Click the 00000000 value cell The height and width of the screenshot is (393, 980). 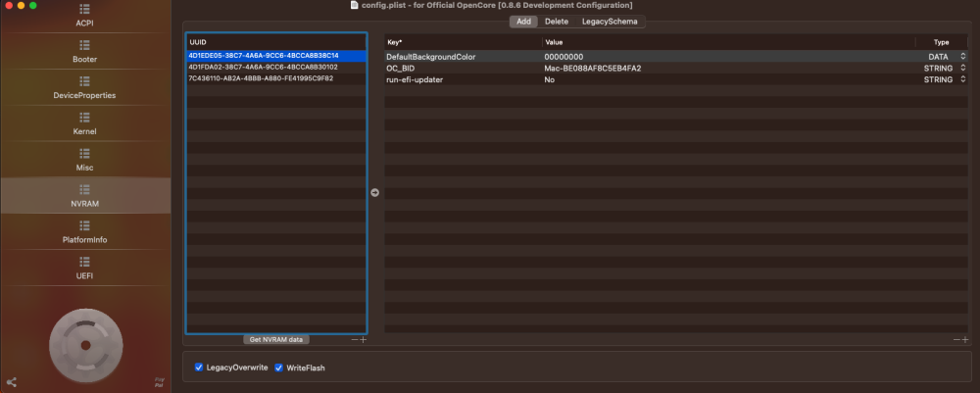click(729, 57)
